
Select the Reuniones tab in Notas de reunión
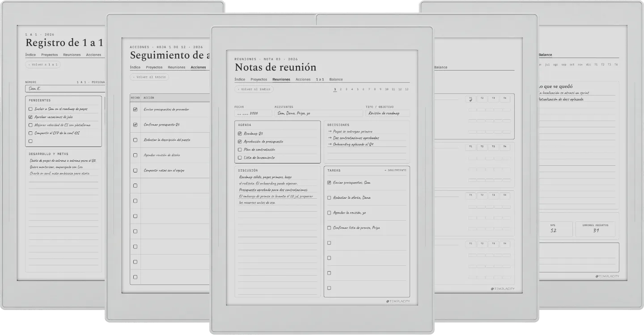(281, 80)
